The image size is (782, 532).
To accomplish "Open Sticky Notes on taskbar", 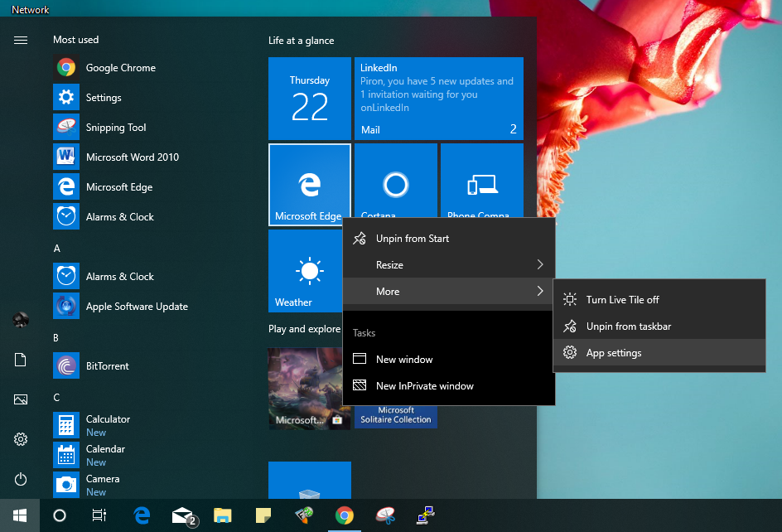I will 263,515.
